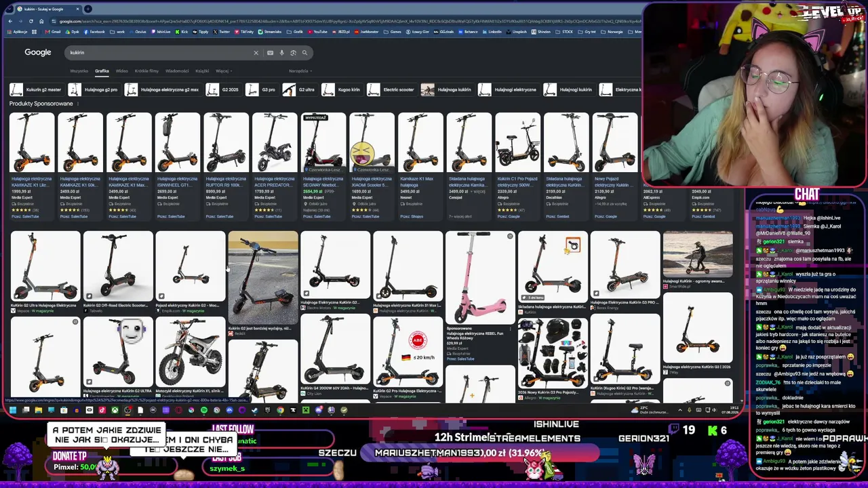Open the 'Games' bookmarks folder
Screen dimensions: 868x488
[392, 31]
